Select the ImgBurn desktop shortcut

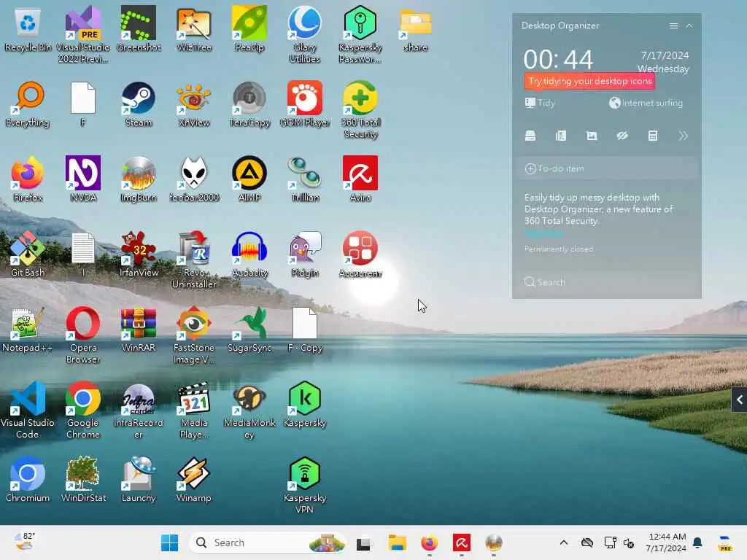[139, 179]
